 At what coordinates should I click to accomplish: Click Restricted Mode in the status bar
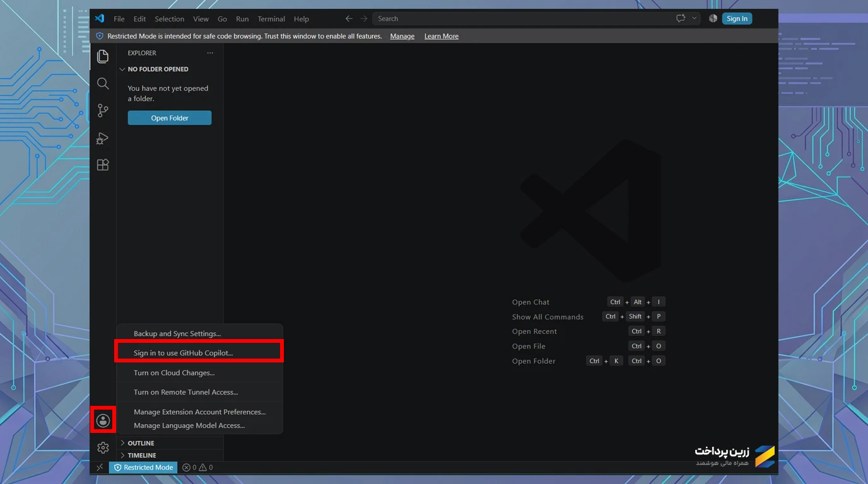pos(143,468)
